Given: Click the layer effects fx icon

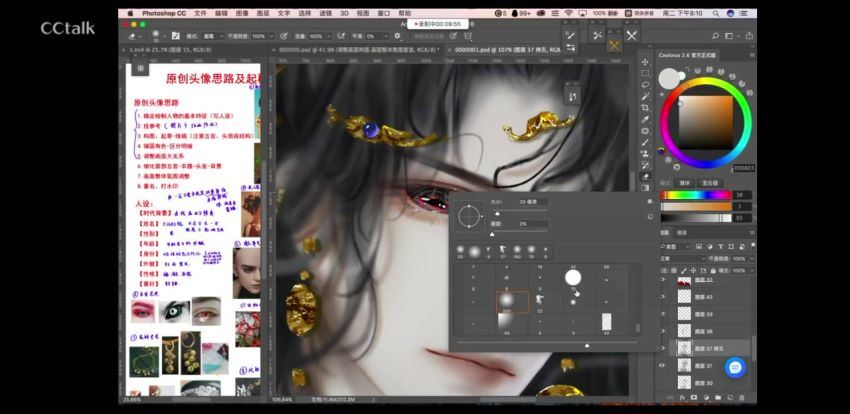Looking at the screenshot, I should 682,397.
